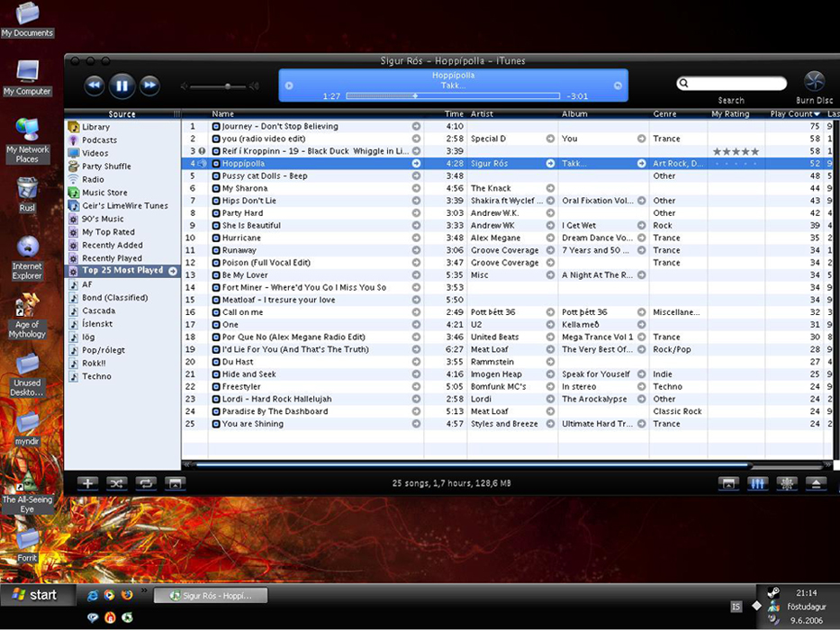Viewport: 840px width, 630px height.
Task: Uncheck the Freestyler song checkbox
Action: click(216, 387)
